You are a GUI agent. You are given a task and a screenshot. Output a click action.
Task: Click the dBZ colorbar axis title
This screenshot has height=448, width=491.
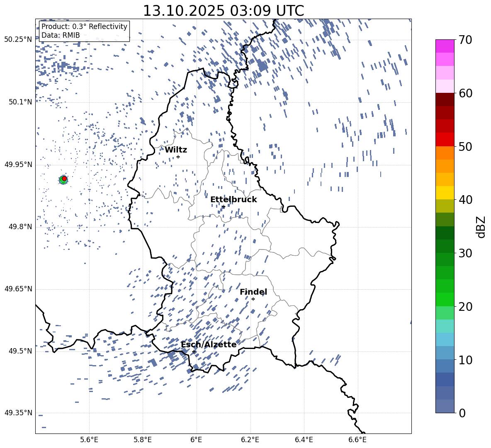(481, 227)
